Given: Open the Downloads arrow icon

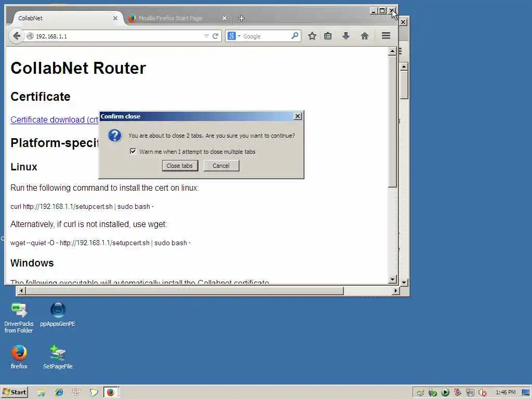Looking at the screenshot, I should pyautogui.click(x=345, y=36).
